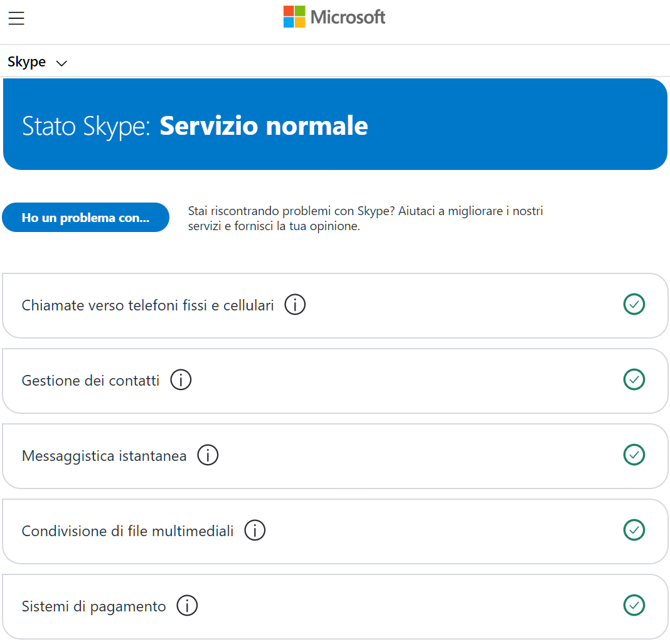
Task: Click info icon next to Gestione dei contatti
Action: tap(181, 380)
